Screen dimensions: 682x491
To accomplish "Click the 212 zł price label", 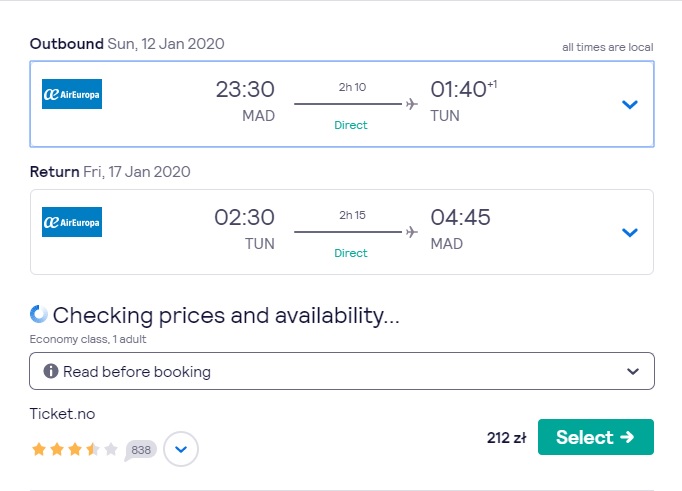I will tap(506, 438).
